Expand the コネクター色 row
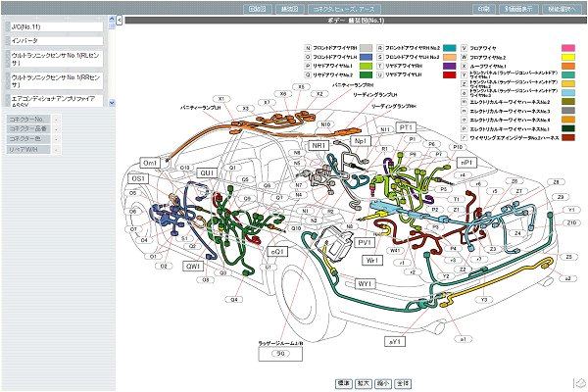Screen dimensions: 588x392 pyautogui.click(x=57, y=139)
